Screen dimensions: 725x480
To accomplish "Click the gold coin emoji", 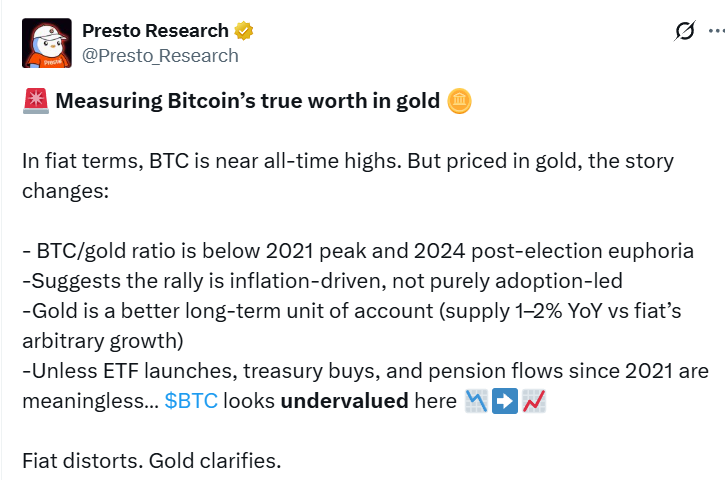I will click(x=459, y=101).
